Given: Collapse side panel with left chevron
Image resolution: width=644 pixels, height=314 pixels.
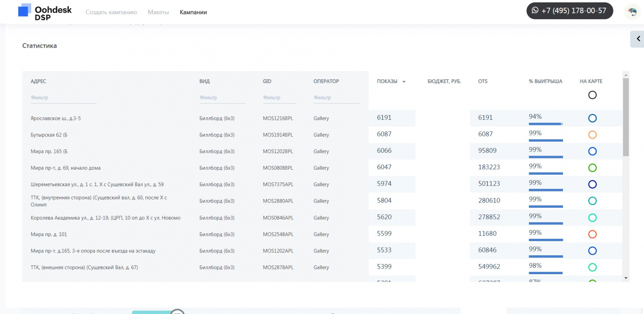Looking at the screenshot, I should point(638,39).
